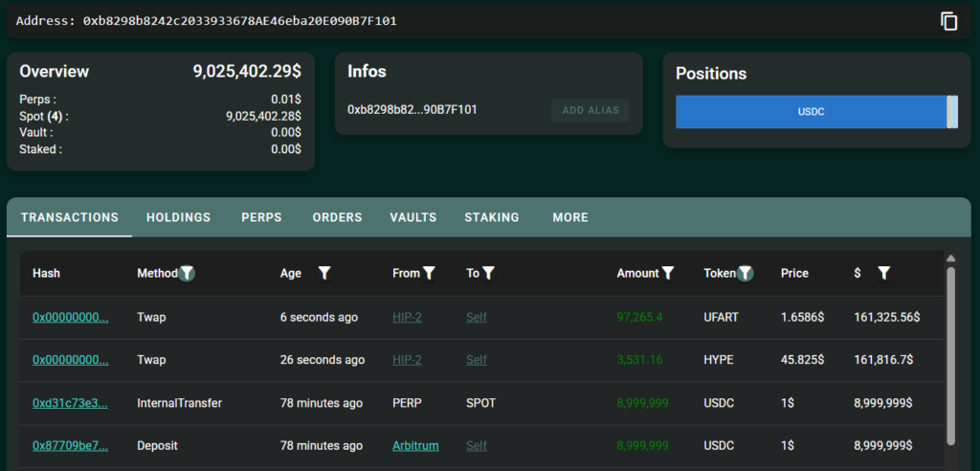Open the 0xd31c73e3 transaction hash link
The height and width of the screenshot is (471, 980).
pos(70,403)
